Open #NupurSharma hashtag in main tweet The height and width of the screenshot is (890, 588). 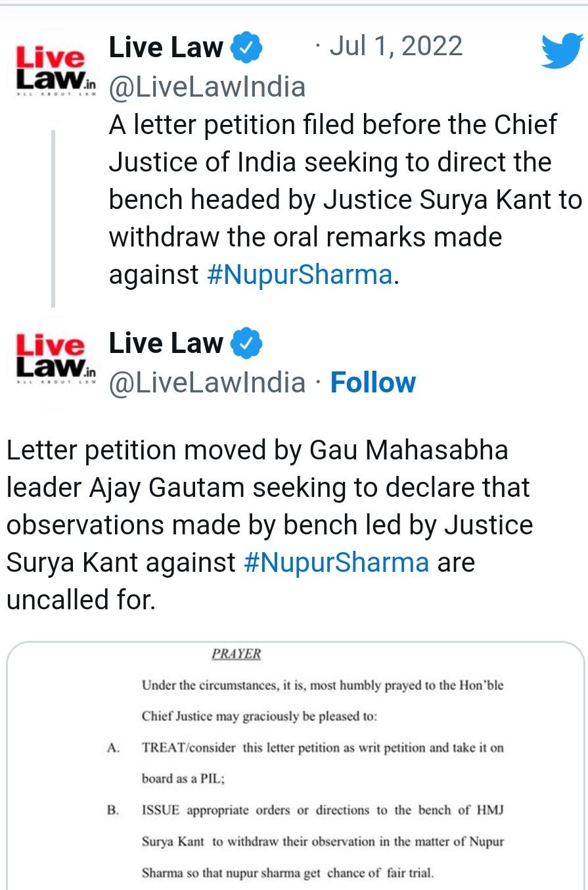tap(336, 562)
